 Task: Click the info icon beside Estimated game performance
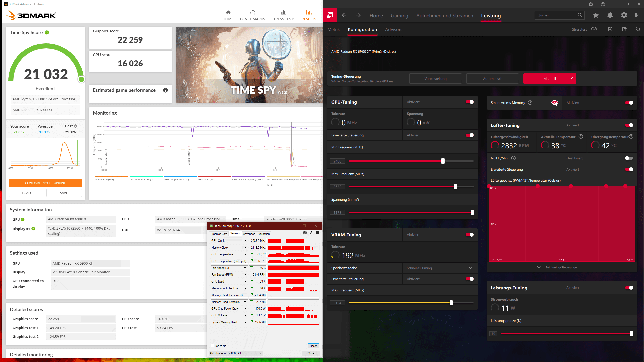click(x=165, y=90)
